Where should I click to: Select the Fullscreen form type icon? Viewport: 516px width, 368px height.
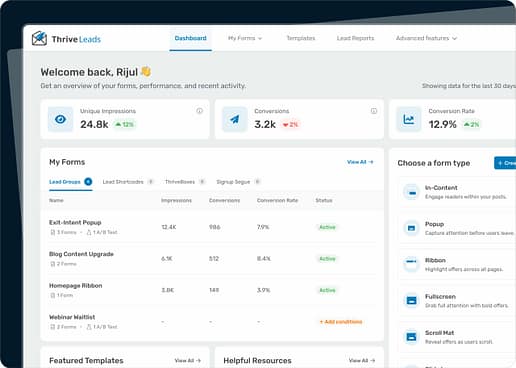click(412, 300)
